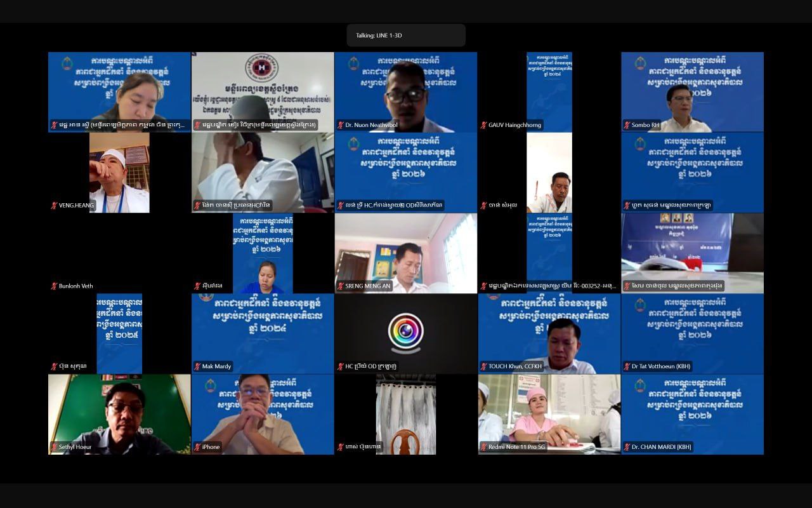Click muted mic icon of Dr. CHAN MARDI
Viewport: 812px width, 508px height.
[x=627, y=447]
